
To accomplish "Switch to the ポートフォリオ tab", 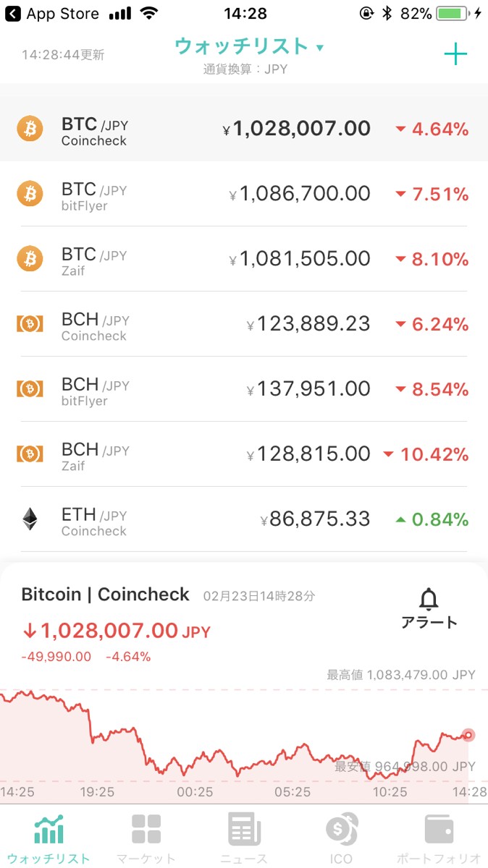I will pos(439,839).
